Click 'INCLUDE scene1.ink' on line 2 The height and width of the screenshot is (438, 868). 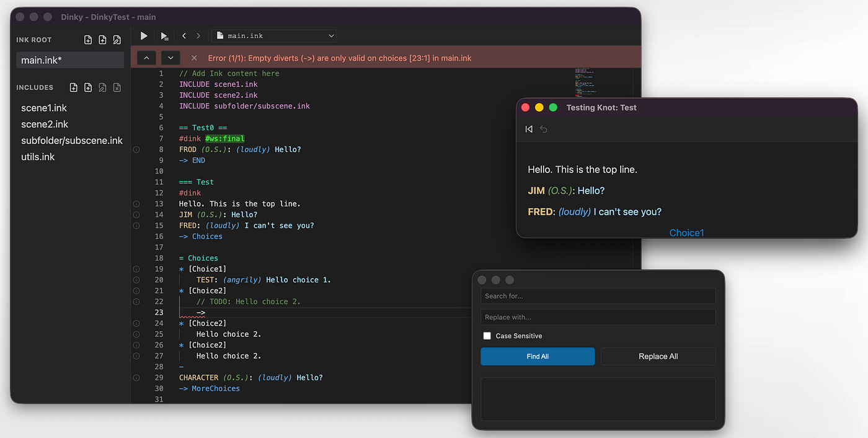[218, 84]
